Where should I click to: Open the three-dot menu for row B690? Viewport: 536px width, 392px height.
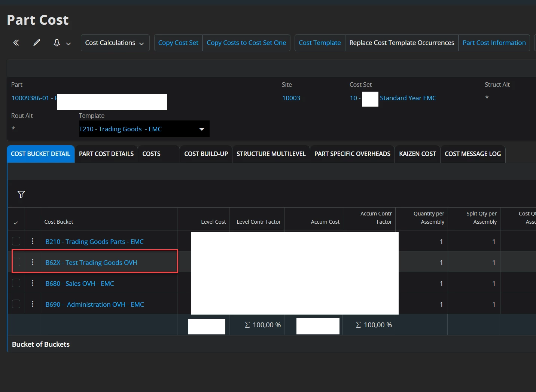33,304
